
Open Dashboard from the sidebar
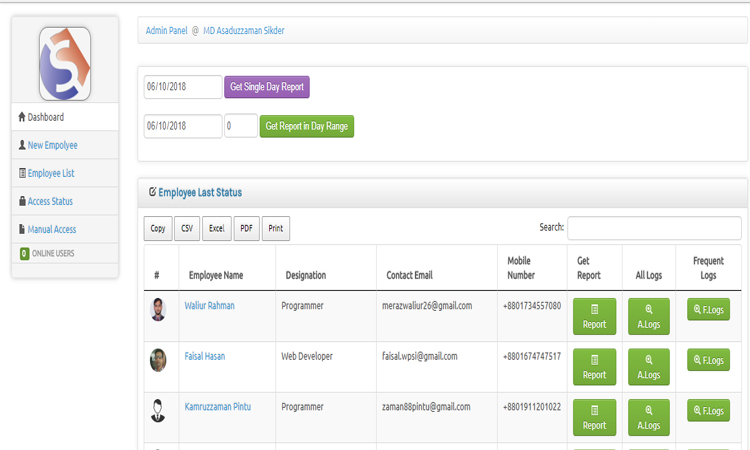tap(46, 117)
